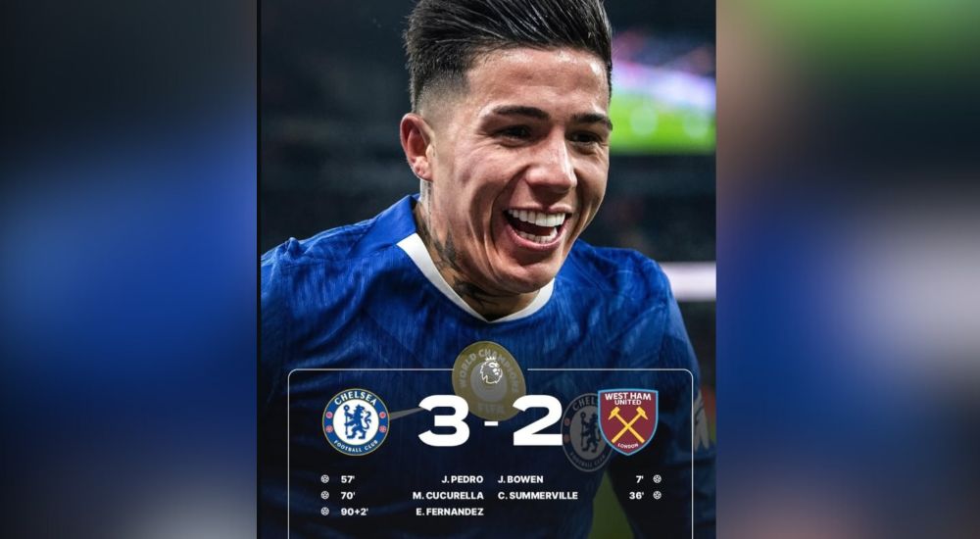Click the Chelsea score digit 3
Viewport: 980px width, 539px height.
pos(443,420)
